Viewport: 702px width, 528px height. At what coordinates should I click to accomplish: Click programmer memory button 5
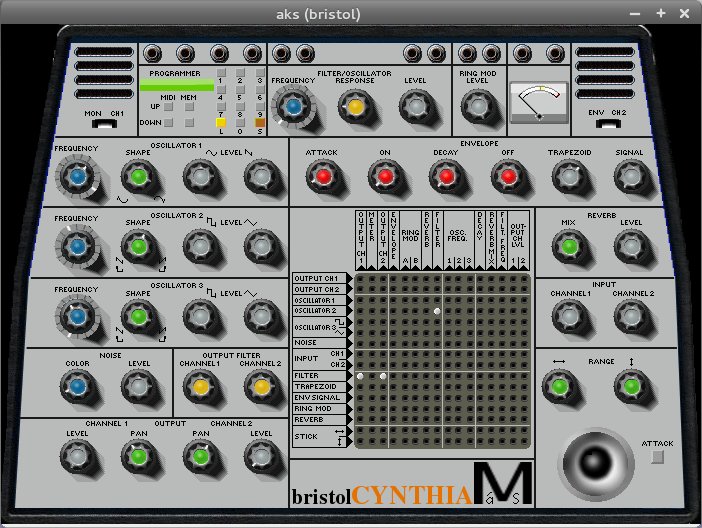[x=240, y=89]
